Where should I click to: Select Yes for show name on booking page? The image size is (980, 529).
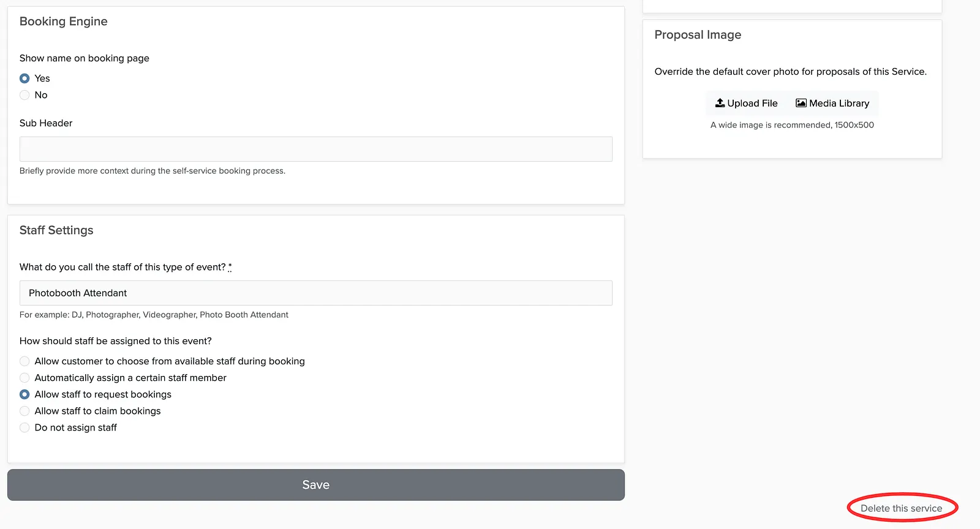click(24, 78)
